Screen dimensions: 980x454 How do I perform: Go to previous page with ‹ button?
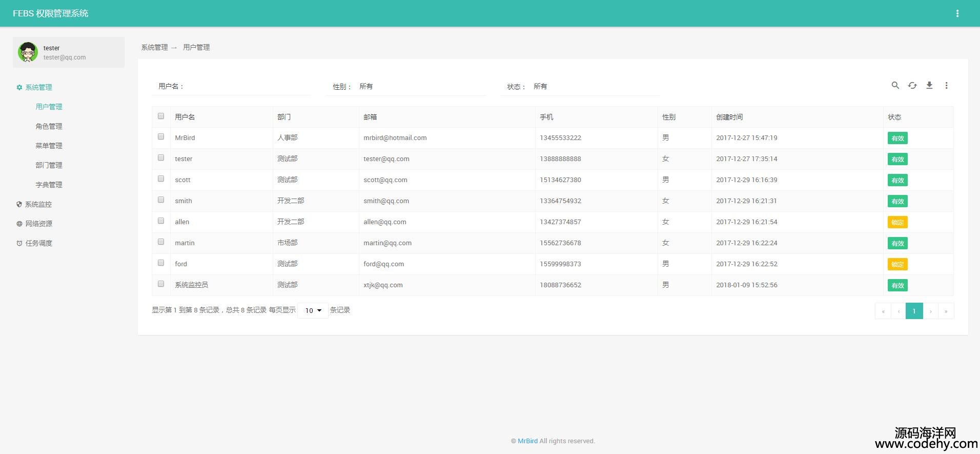pyautogui.click(x=899, y=311)
